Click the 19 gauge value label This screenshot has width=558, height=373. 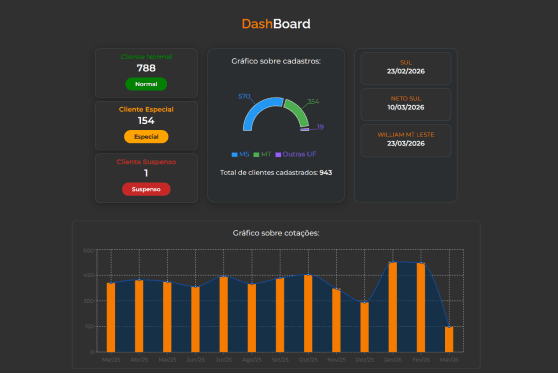click(320, 127)
